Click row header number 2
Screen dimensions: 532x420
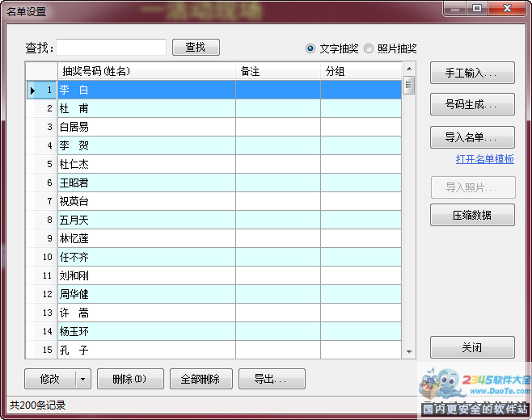(42, 108)
